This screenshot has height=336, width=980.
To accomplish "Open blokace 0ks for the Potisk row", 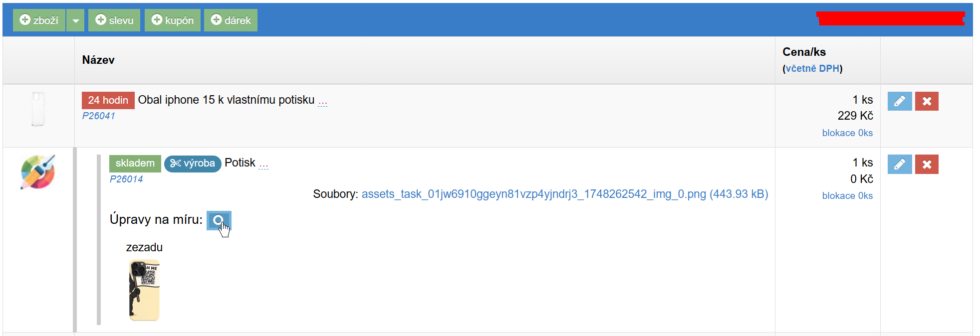I will point(847,196).
